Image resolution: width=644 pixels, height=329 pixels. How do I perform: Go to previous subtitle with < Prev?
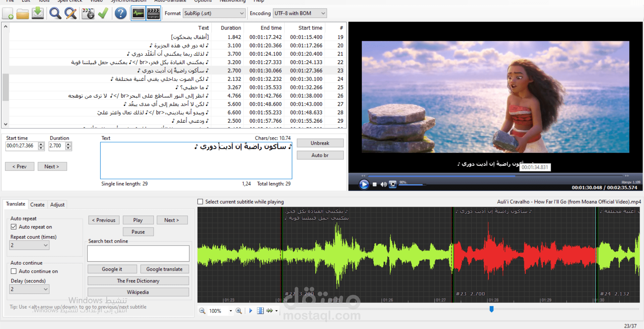[19, 167]
